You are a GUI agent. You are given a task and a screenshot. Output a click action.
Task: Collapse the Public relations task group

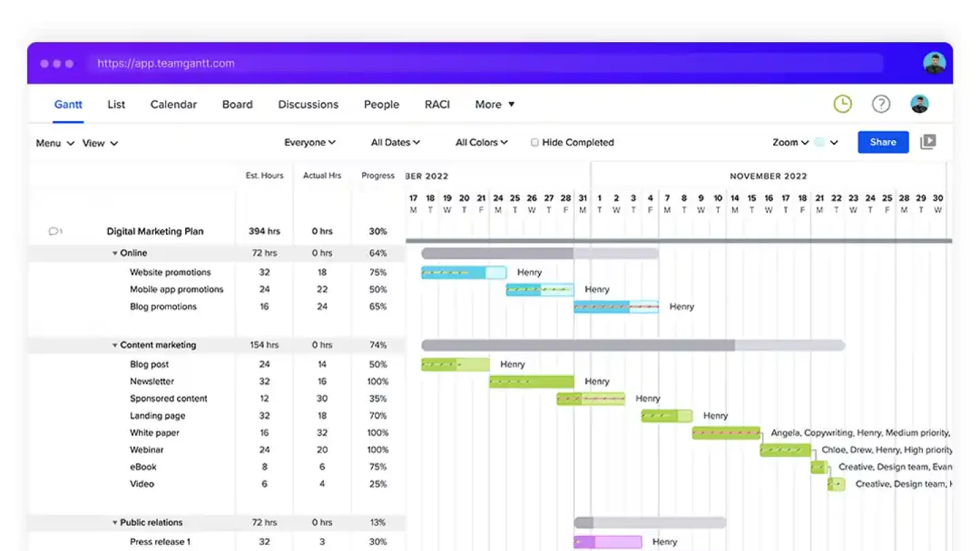tap(115, 522)
